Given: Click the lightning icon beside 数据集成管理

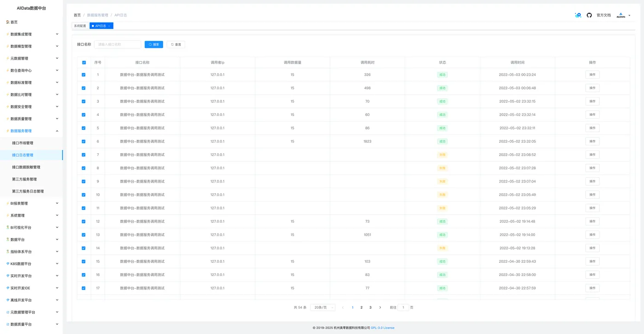Looking at the screenshot, I should (x=8, y=34).
